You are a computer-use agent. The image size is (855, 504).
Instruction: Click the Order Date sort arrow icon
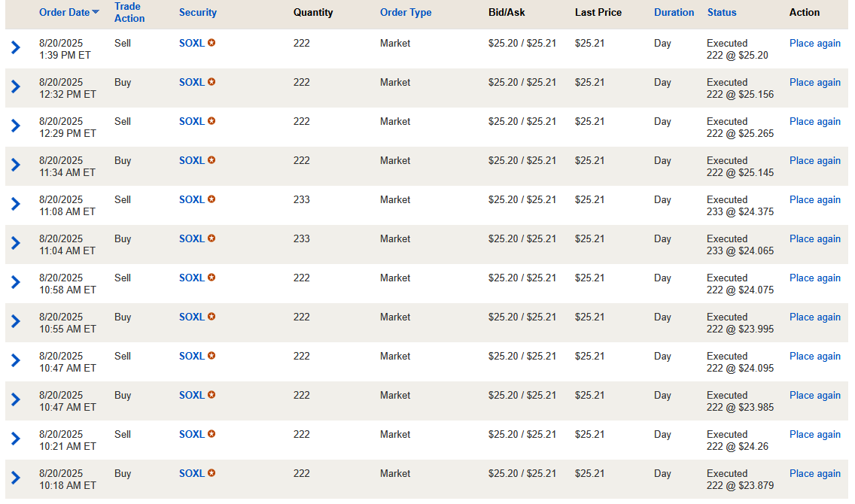[96, 12]
